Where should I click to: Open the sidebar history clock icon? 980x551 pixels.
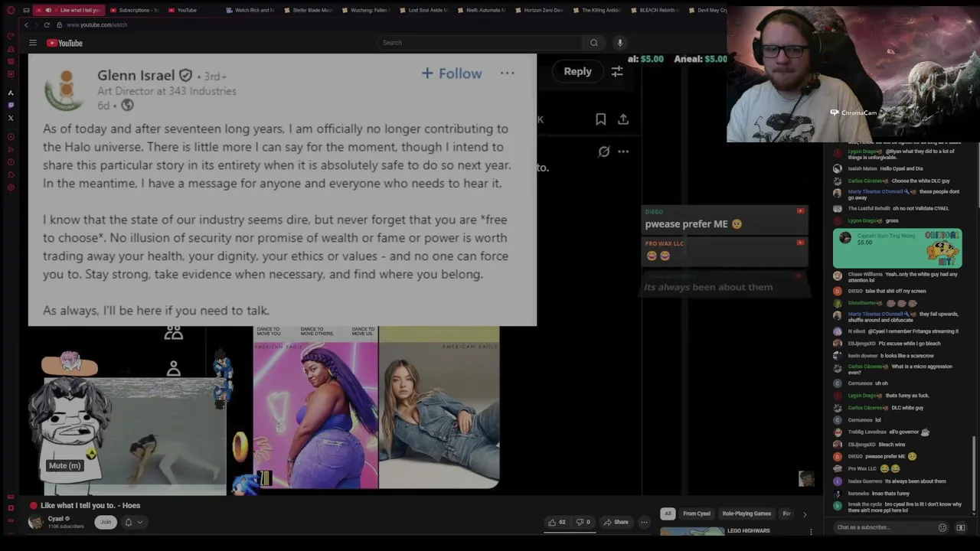click(11, 162)
